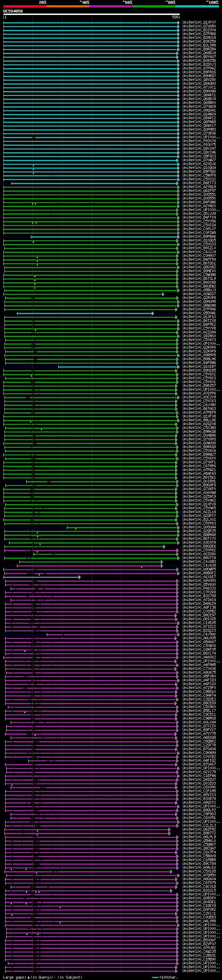Click the Large gaps legend text

[43, 977]
